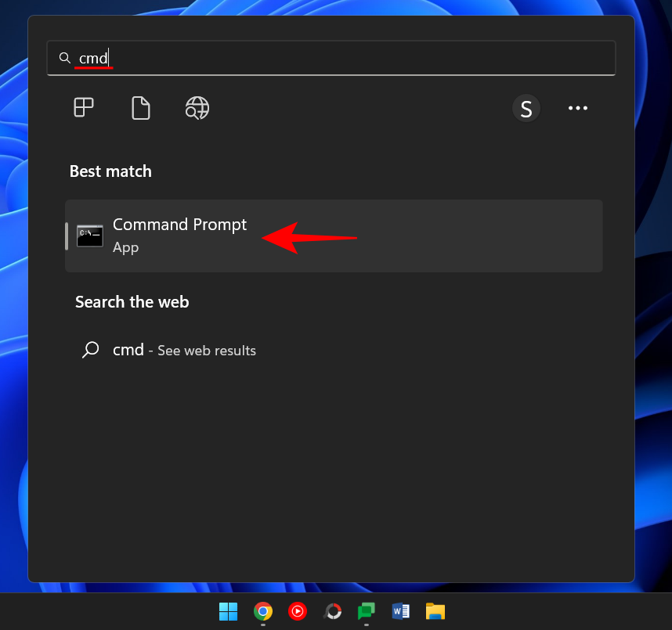
Task: Filter search results by Documents
Action: pos(141,108)
